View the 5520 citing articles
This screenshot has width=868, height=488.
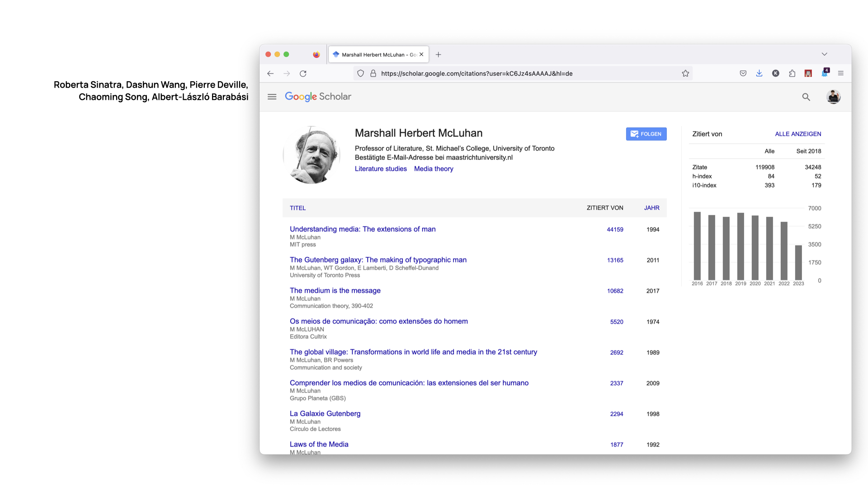(617, 322)
